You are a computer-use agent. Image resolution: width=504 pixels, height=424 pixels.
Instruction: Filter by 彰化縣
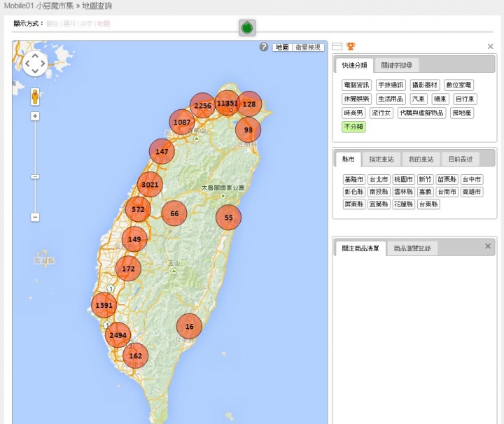(x=354, y=192)
